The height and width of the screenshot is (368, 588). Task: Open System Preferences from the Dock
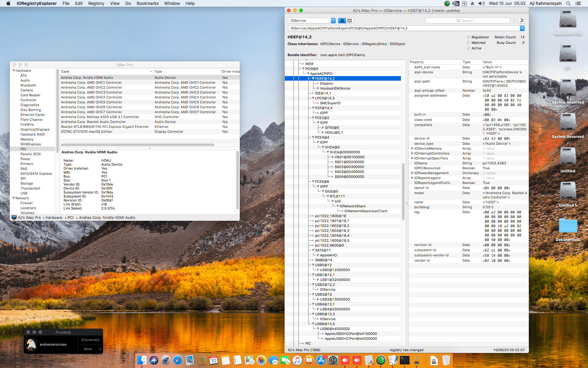tap(333, 360)
